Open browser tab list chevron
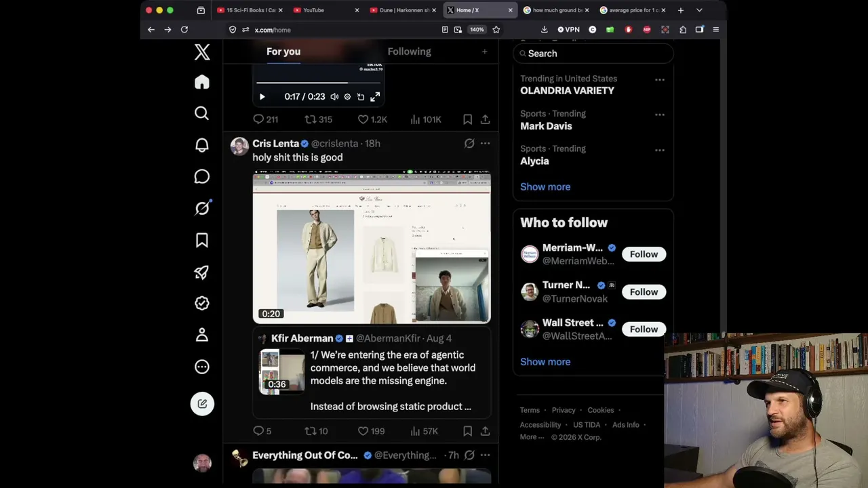 tap(699, 10)
